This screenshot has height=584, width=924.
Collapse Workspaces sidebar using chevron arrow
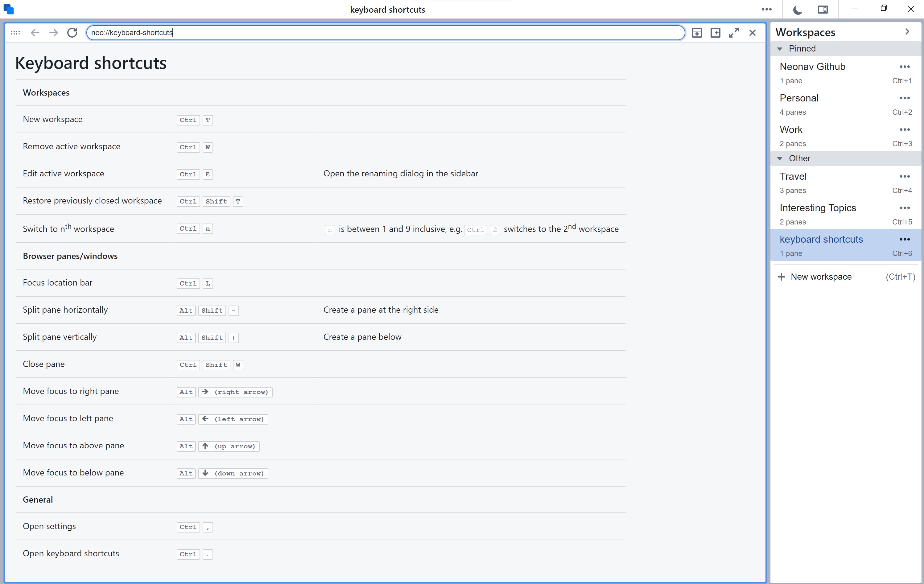tap(907, 32)
